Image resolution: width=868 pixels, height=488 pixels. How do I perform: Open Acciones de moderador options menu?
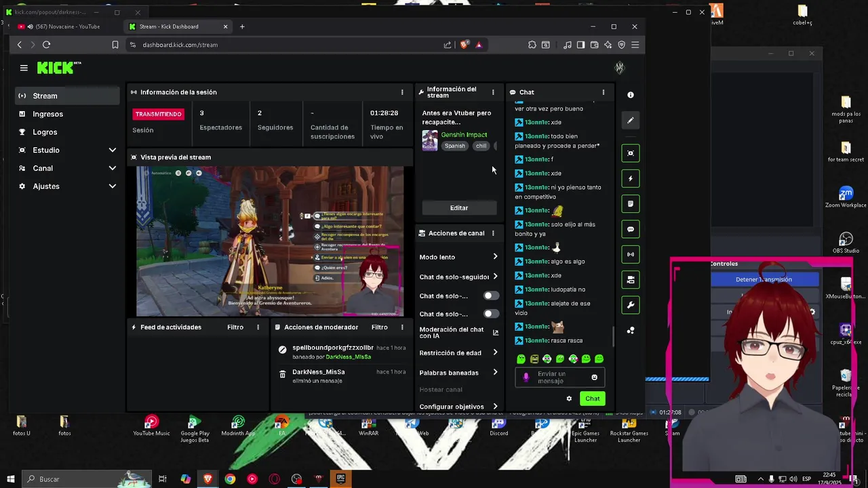coord(402,327)
